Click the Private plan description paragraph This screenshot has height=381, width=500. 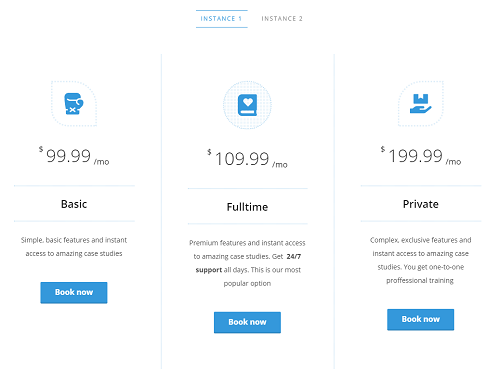[421, 260]
